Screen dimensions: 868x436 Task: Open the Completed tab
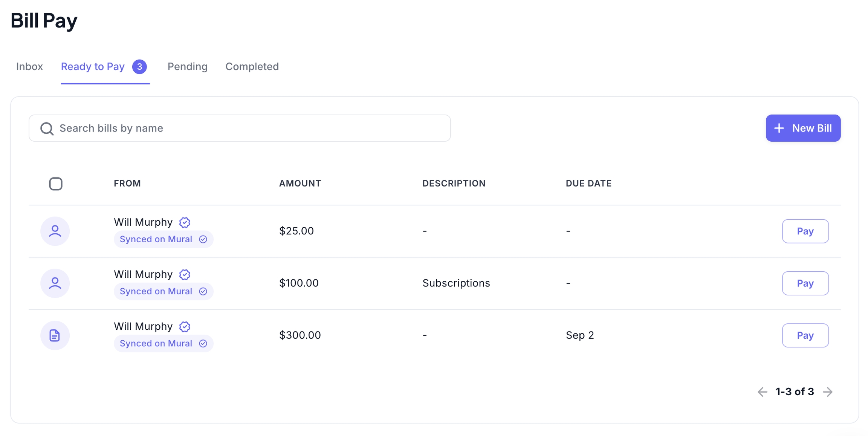[x=252, y=67]
